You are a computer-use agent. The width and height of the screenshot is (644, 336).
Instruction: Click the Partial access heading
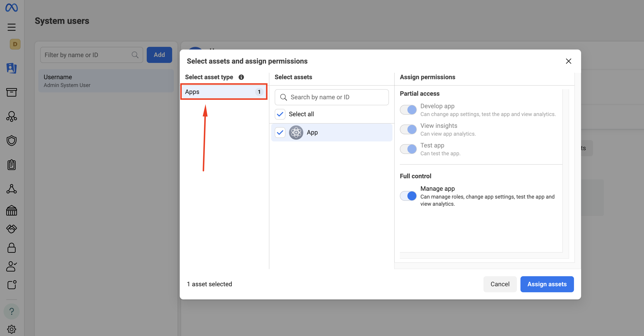(x=419, y=93)
